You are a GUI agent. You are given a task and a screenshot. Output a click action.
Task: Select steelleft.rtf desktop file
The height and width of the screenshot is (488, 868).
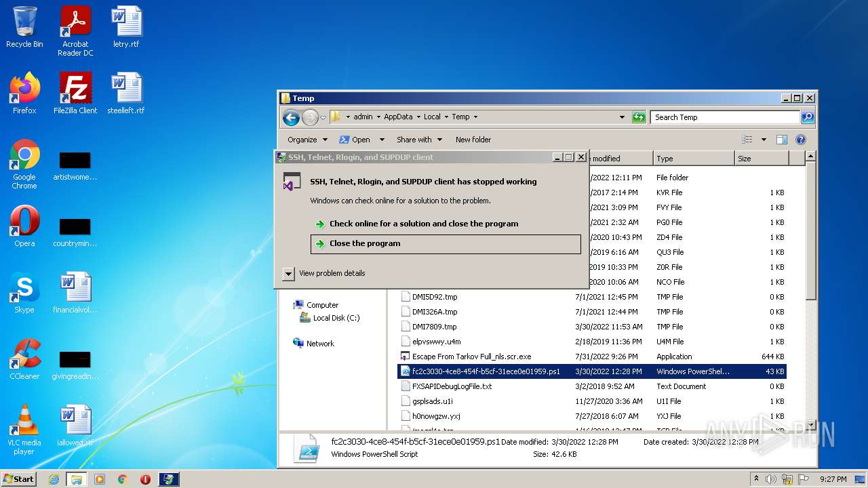pyautogui.click(x=126, y=94)
